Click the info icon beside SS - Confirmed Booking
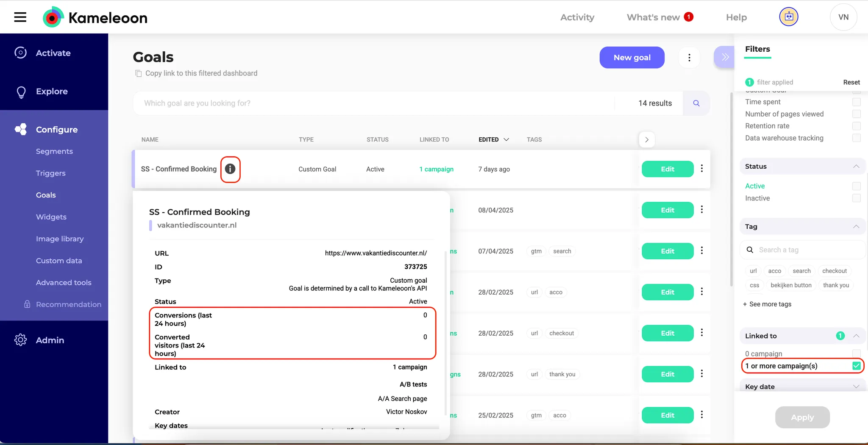868x445 pixels. [x=230, y=169]
